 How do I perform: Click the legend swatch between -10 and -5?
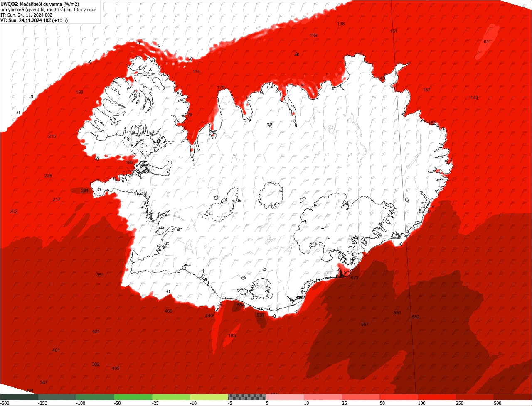tap(209, 397)
